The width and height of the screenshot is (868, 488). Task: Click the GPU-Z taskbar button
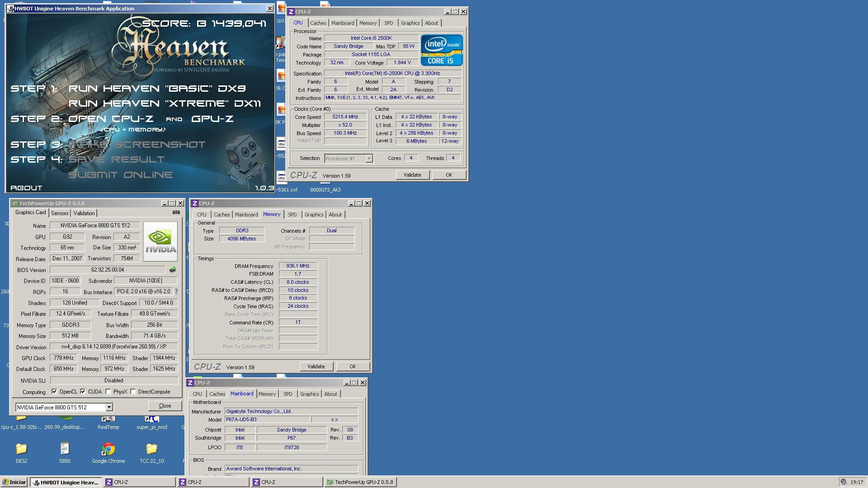click(x=360, y=482)
